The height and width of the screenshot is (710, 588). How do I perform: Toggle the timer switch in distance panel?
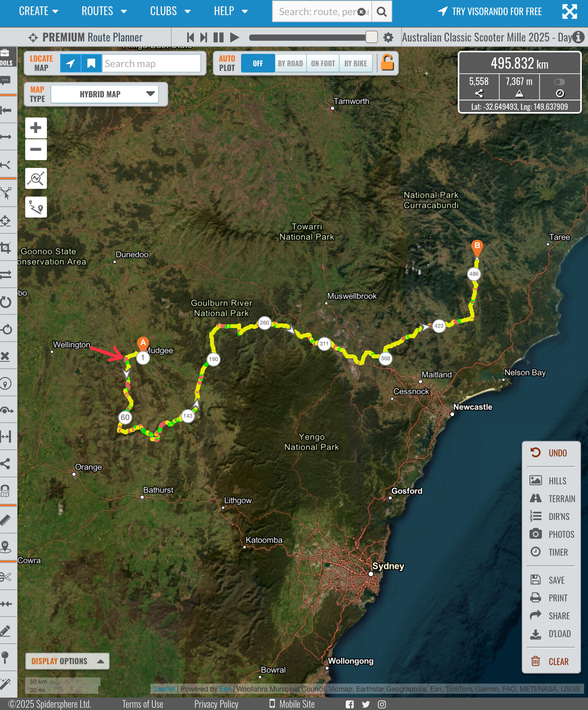[x=559, y=82]
